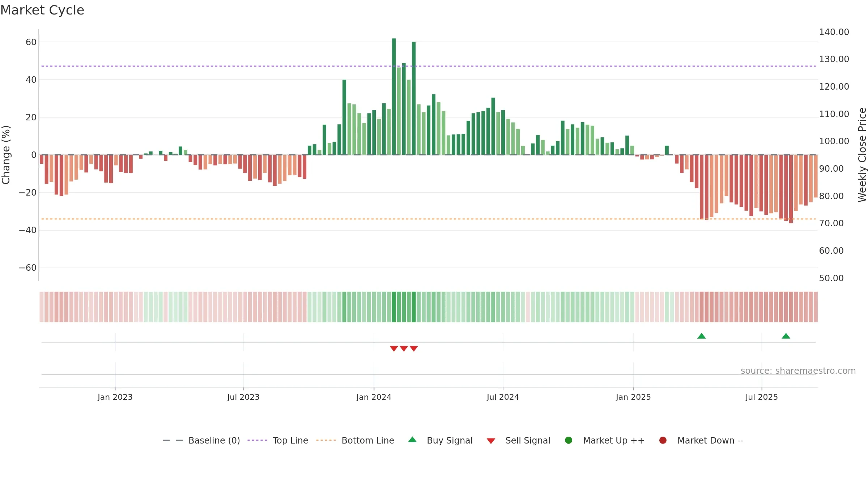
Task: Open the source: sharemaestro.com link
Action: point(798,371)
